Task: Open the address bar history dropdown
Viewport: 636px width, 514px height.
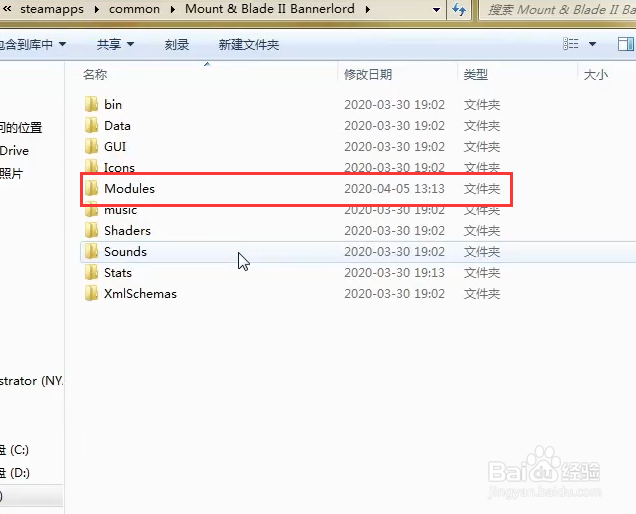Action: tap(436, 9)
